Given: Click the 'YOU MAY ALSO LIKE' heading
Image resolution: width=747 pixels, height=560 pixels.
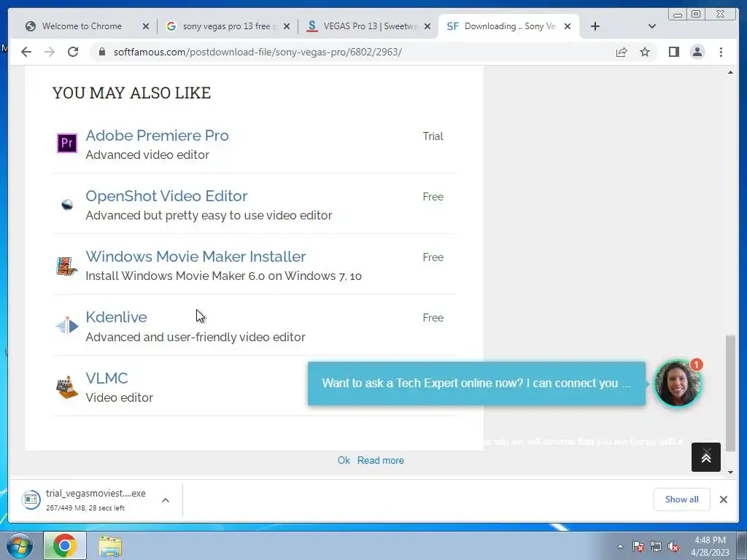Looking at the screenshot, I should pyautogui.click(x=131, y=93).
